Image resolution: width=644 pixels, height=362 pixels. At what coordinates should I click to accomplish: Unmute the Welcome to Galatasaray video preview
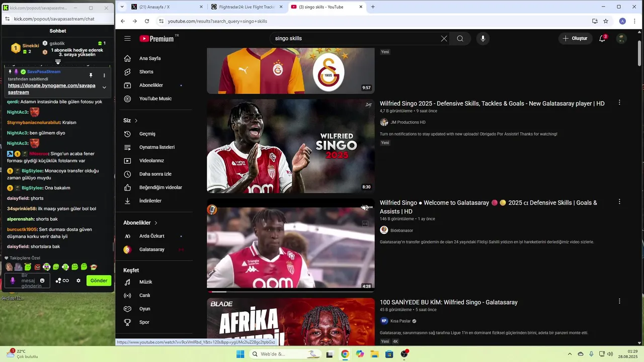pyautogui.click(x=364, y=208)
